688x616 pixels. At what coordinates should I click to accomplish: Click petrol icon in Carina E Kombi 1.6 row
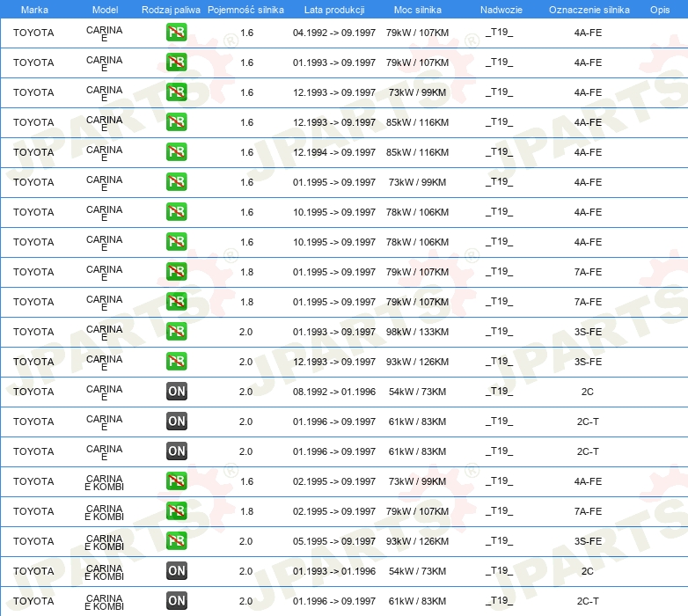pyautogui.click(x=176, y=480)
